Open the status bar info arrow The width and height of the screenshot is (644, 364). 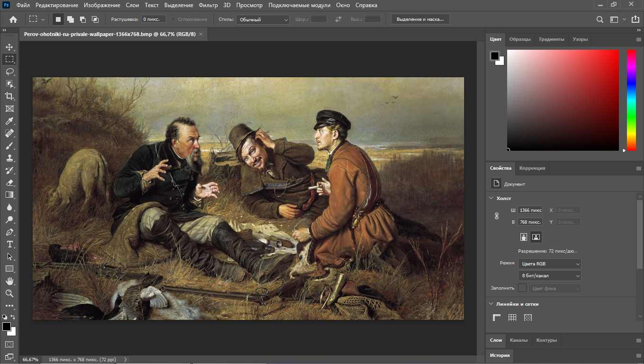point(125,360)
